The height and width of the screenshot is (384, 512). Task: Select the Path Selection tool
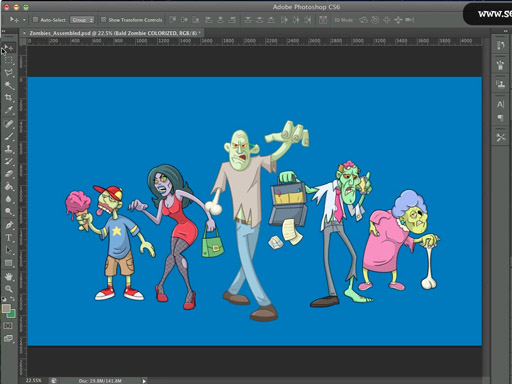[9, 250]
